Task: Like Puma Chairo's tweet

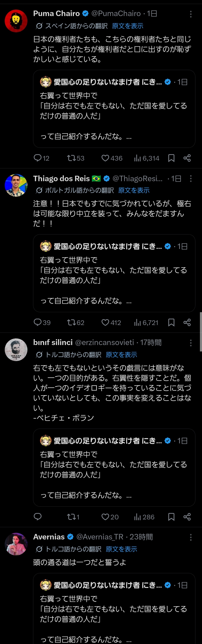Action: (x=106, y=158)
